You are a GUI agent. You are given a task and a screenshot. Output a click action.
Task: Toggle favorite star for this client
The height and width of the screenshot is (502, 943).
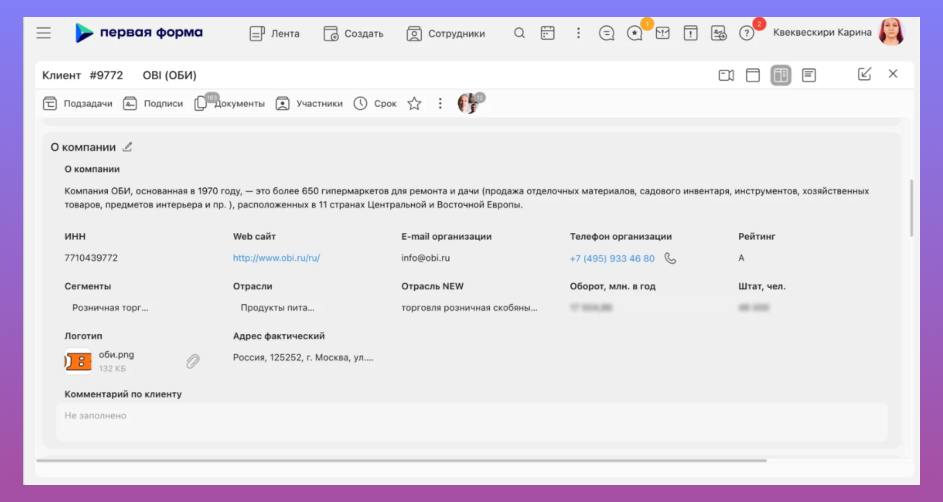(414, 103)
